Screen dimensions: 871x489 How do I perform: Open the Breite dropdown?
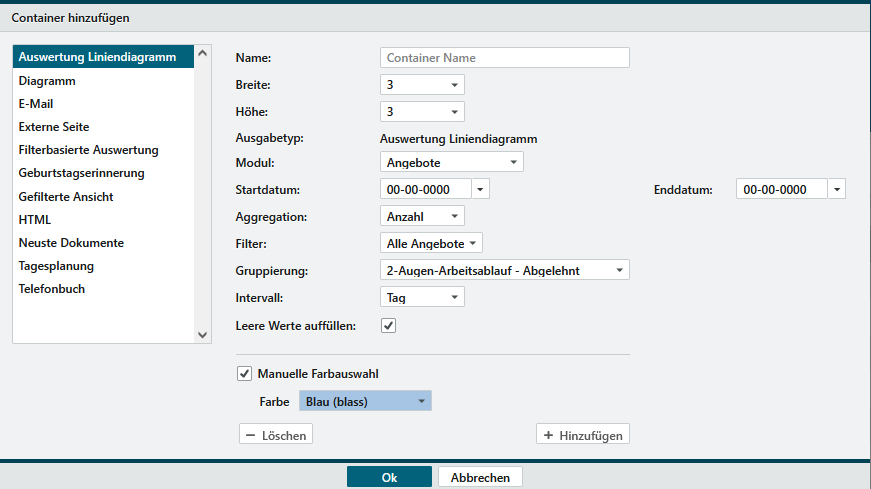click(422, 85)
